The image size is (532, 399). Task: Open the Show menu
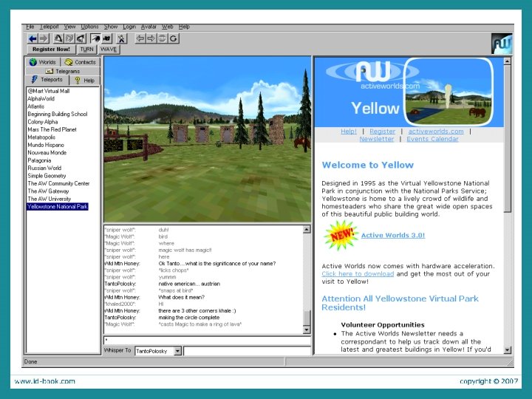pyautogui.click(x=111, y=27)
